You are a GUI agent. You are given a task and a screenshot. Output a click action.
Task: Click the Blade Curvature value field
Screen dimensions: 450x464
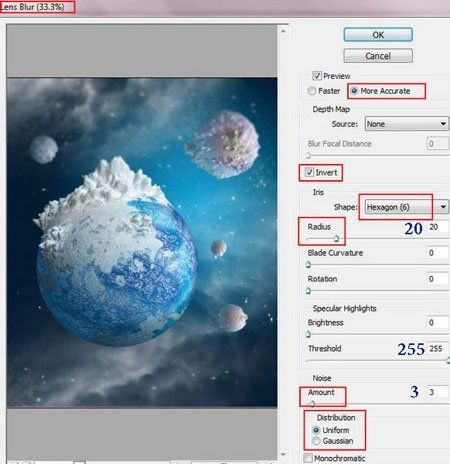click(438, 253)
